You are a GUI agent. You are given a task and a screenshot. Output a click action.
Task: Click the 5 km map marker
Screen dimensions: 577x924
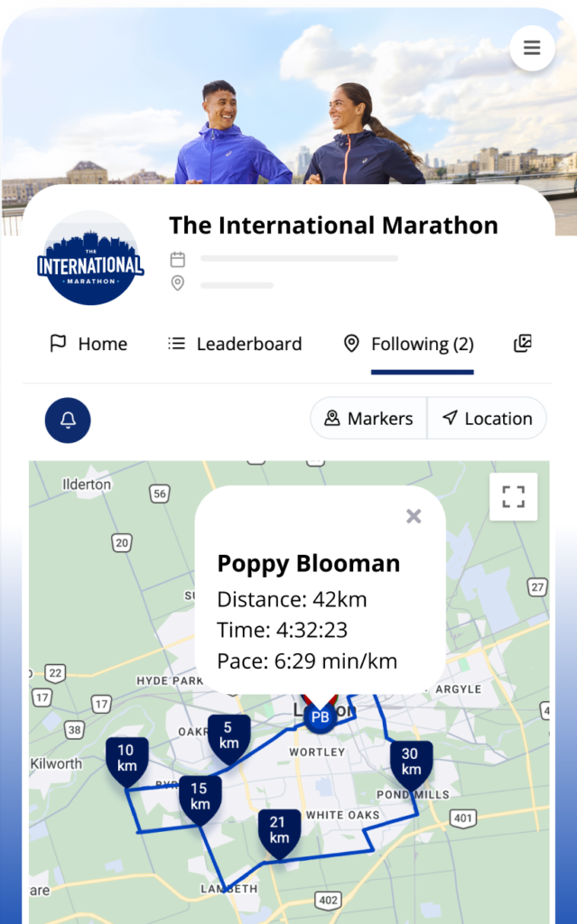228,736
